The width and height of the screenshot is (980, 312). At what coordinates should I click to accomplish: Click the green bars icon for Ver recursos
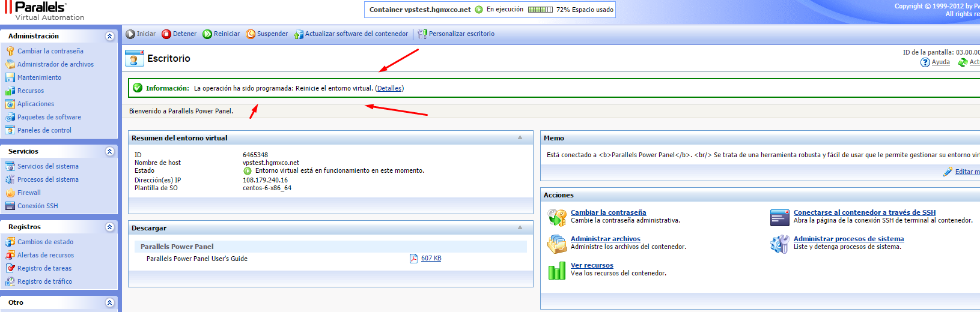557,270
